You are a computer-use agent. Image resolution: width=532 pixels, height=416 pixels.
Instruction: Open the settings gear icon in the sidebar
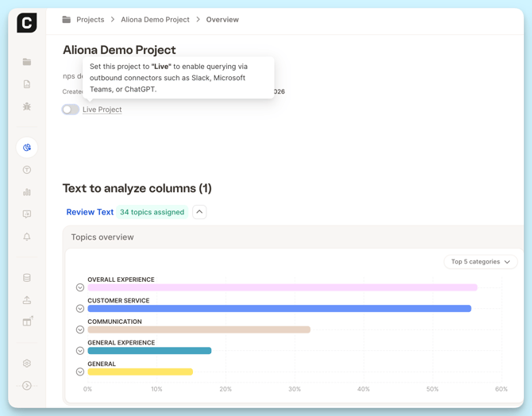coord(27,364)
